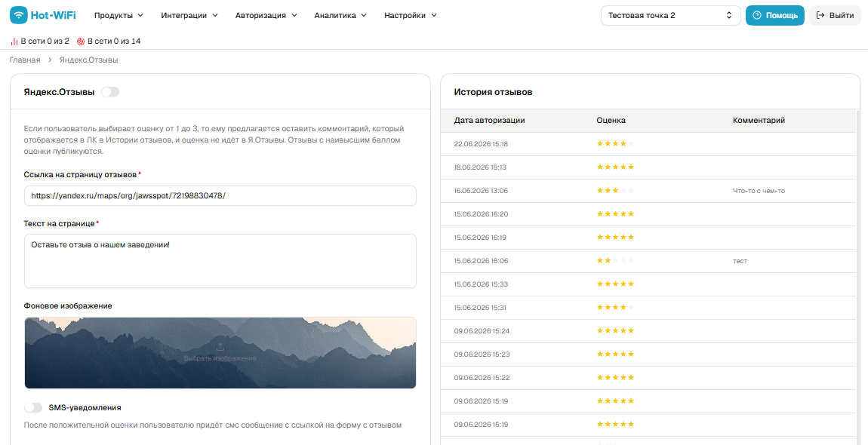Open the Продукты dropdown menu
The width and height of the screenshot is (868, 445).
tap(119, 16)
